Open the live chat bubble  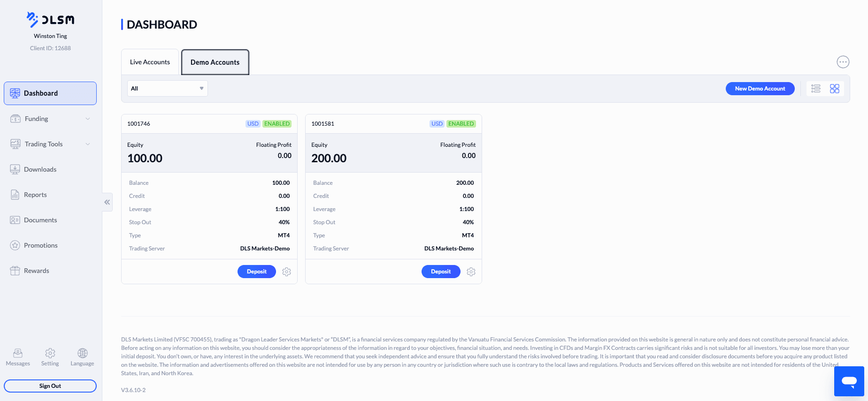(x=849, y=381)
